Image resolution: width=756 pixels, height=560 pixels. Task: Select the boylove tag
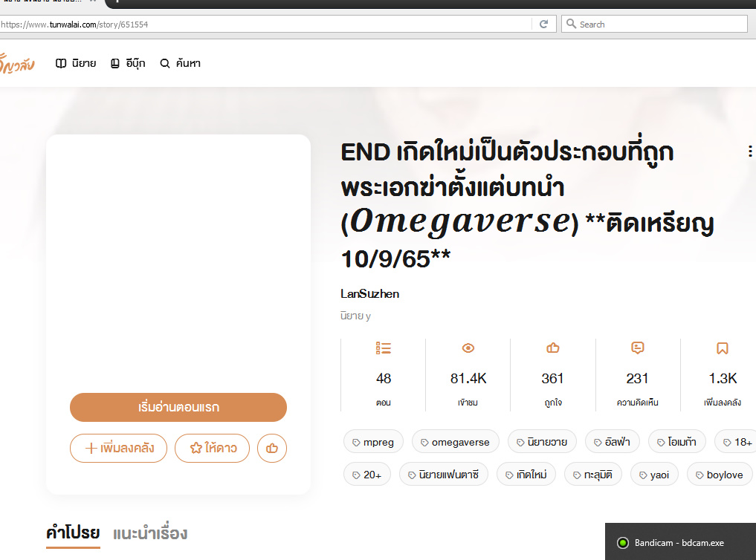tap(720, 475)
